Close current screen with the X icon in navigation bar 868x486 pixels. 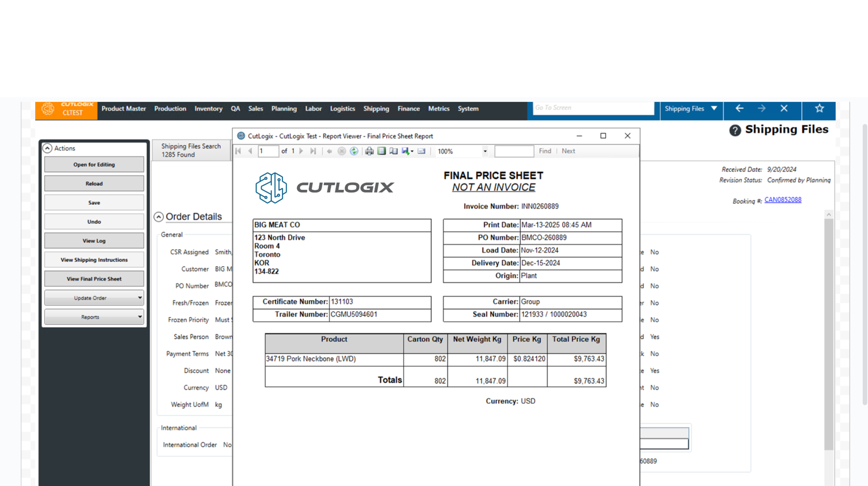(x=783, y=109)
